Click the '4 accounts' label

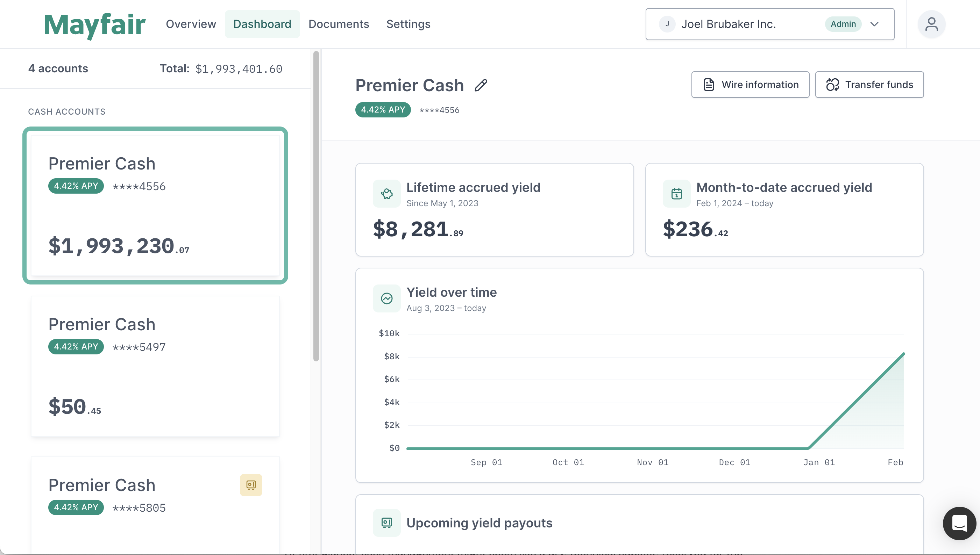coord(58,69)
